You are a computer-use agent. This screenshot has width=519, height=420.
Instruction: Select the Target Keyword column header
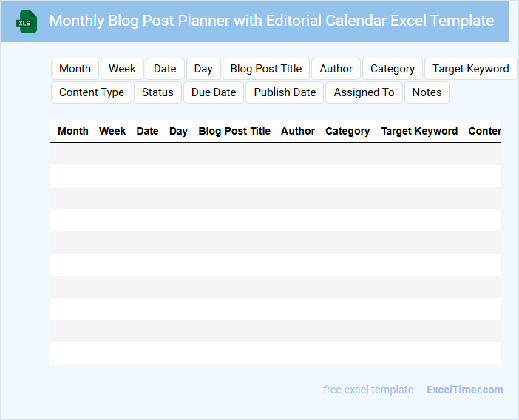(x=419, y=131)
